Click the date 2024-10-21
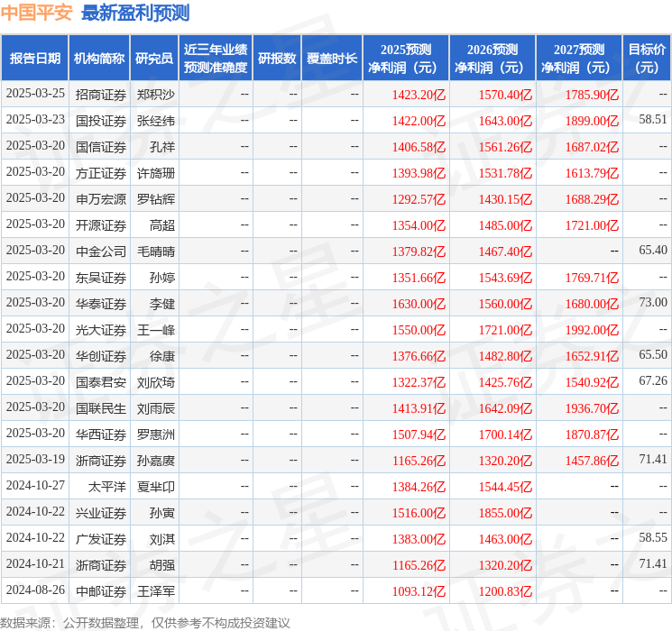Viewport: 672px width, 631px height. coord(35,563)
